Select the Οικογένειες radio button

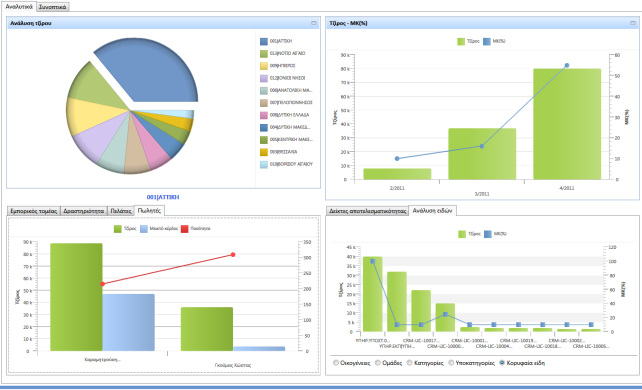(x=336, y=363)
